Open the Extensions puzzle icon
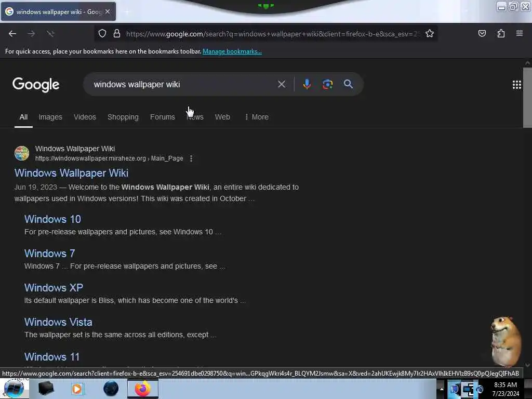The image size is (532, 399). (501, 33)
